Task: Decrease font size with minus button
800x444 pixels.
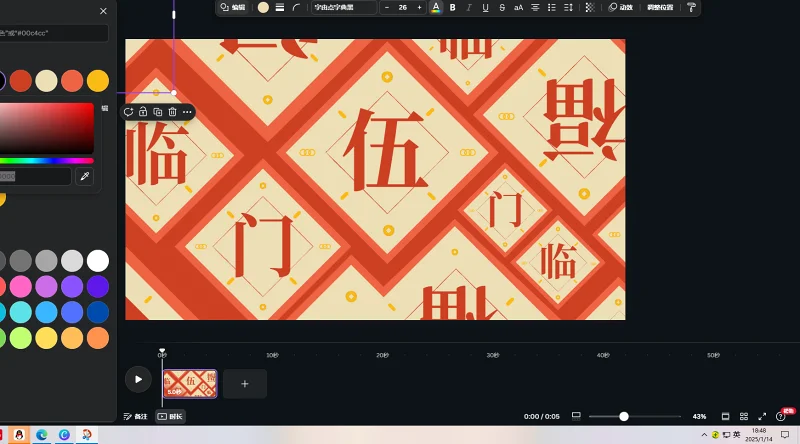Action: point(387,7)
